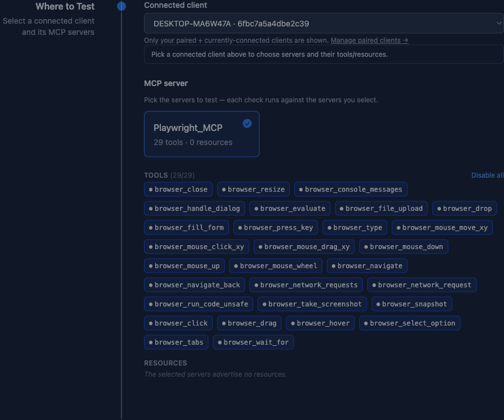504x420 pixels.
Task: Turn off the browser_click tool
Action: [x=178, y=323]
